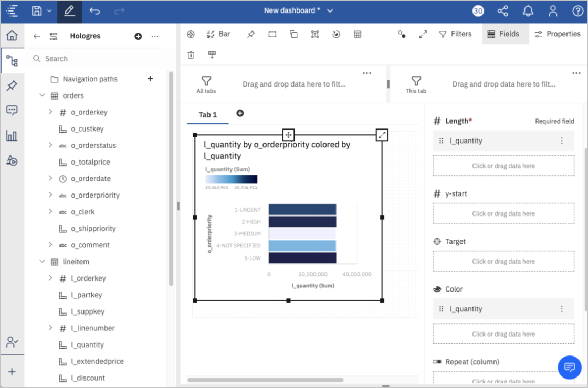This screenshot has height=388, width=588.
Task: Open the share icon
Action: point(502,11)
